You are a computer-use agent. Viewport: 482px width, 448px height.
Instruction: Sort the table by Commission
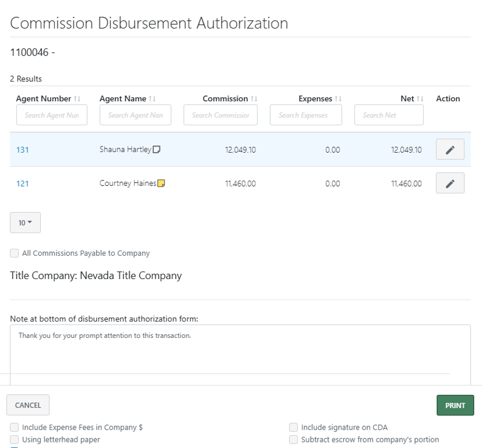click(254, 98)
